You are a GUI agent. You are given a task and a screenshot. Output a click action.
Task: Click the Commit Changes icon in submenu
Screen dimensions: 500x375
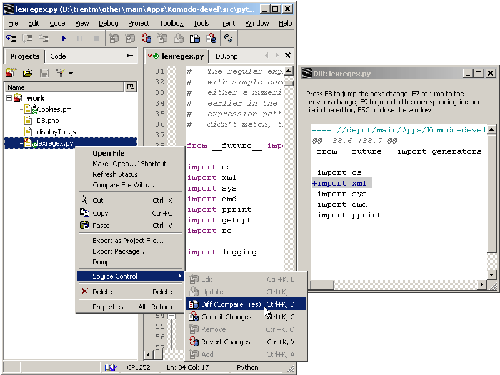[x=194, y=317]
